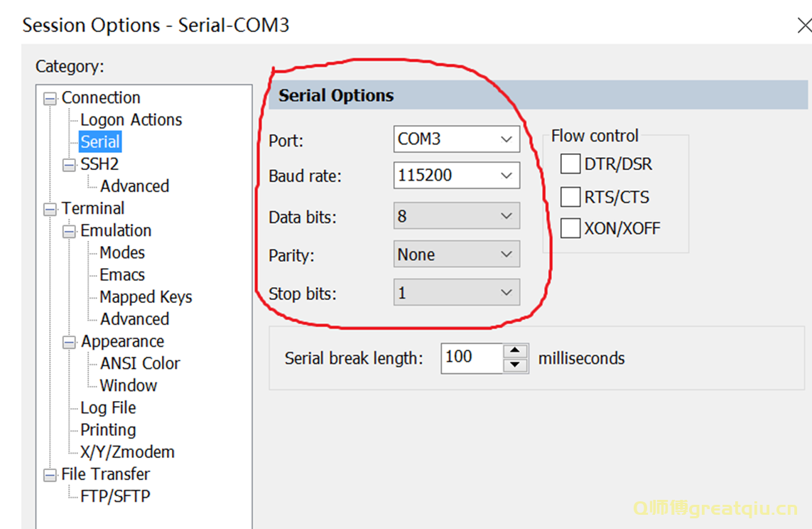The width and height of the screenshot is (812, 529).
Task: Open the Port dropdown showing COM3
Action: pyautogui.click(x=456, y=139)
